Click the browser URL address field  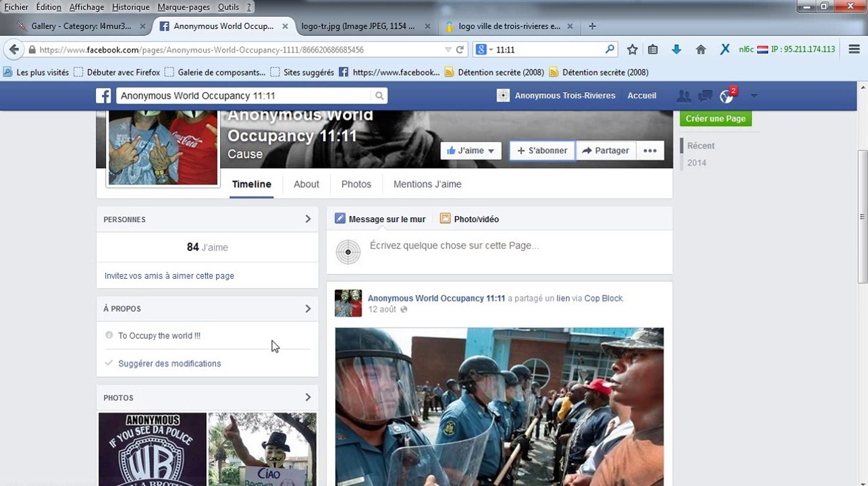coord(236,50)
